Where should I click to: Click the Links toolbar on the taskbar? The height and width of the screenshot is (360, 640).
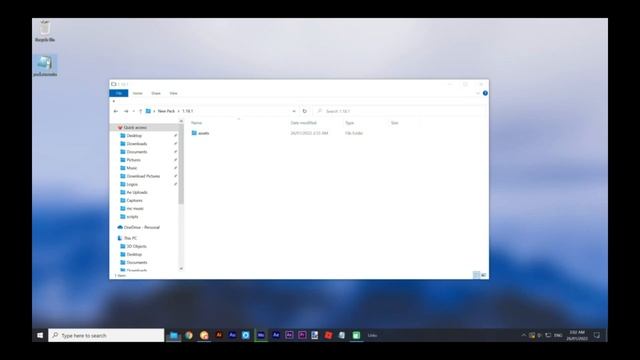tap(372, 336)
